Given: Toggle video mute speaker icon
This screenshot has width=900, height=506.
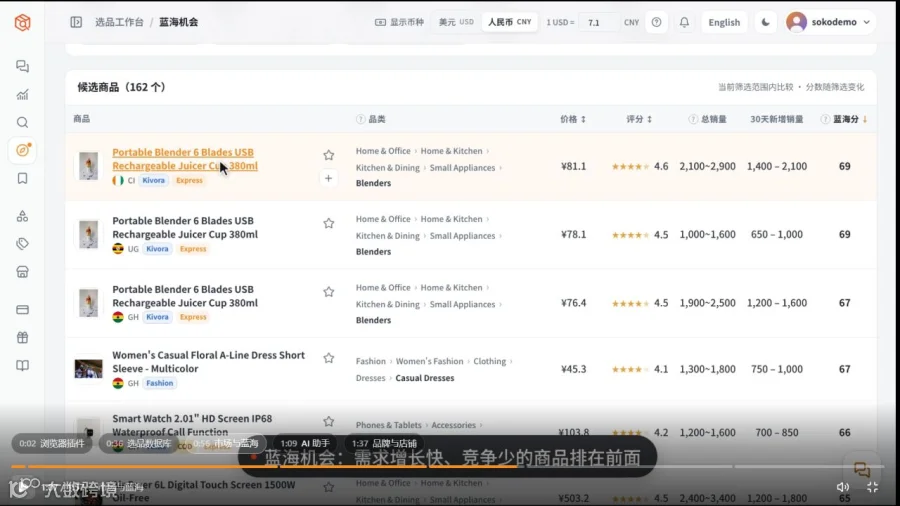Looking at the screenshot, I should tap(843, 487).
